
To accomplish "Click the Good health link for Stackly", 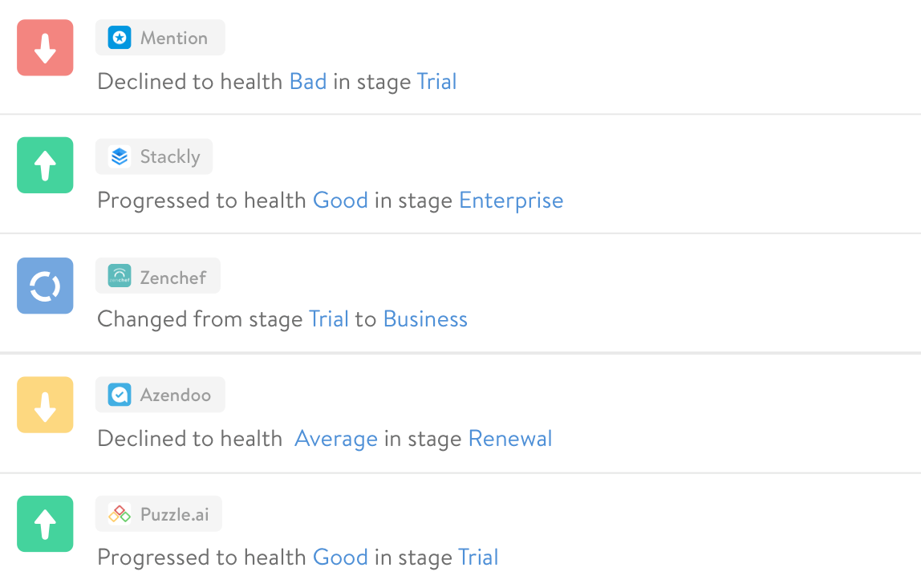I will pyautogui.click(x=340, y=201).
